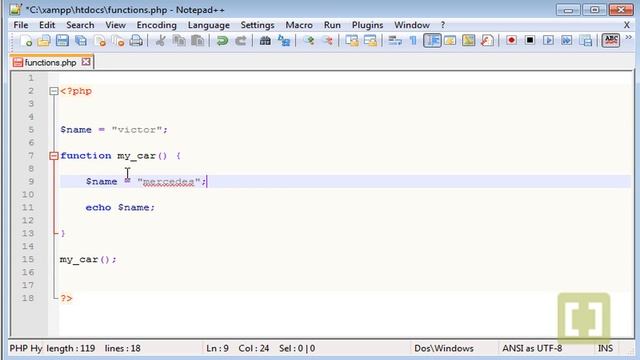Open the Function List icon
The image size is (640, 360).
tap(487, 40)
